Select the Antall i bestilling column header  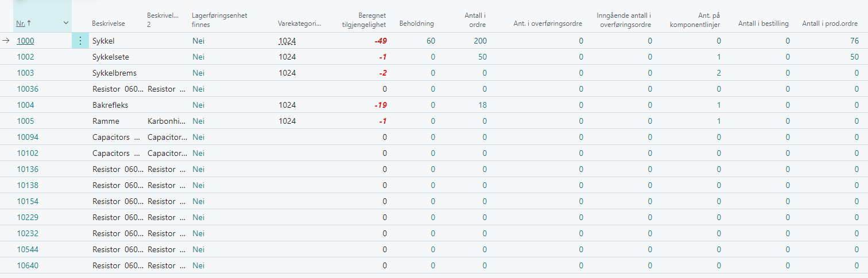coord(763,24)
